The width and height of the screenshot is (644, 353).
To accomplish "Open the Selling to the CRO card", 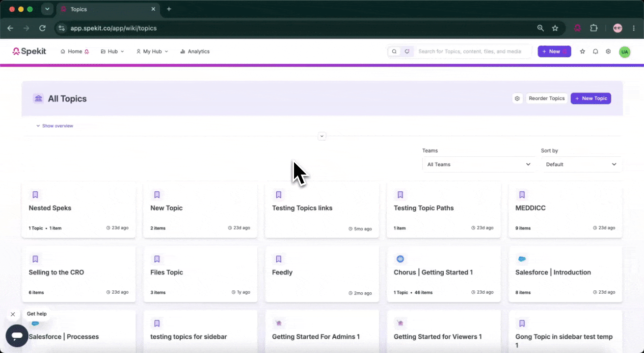I will coord(79,274).
